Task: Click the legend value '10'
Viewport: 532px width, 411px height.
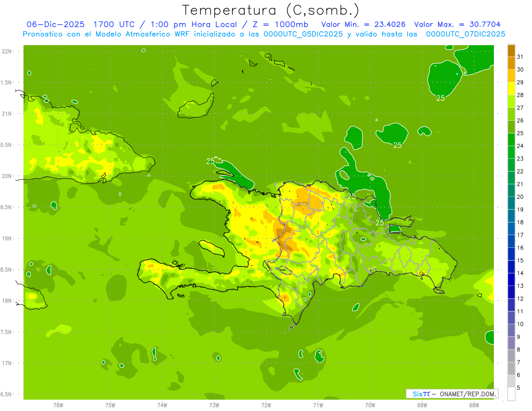Action: pyautogui.click(x=520, y=324)
